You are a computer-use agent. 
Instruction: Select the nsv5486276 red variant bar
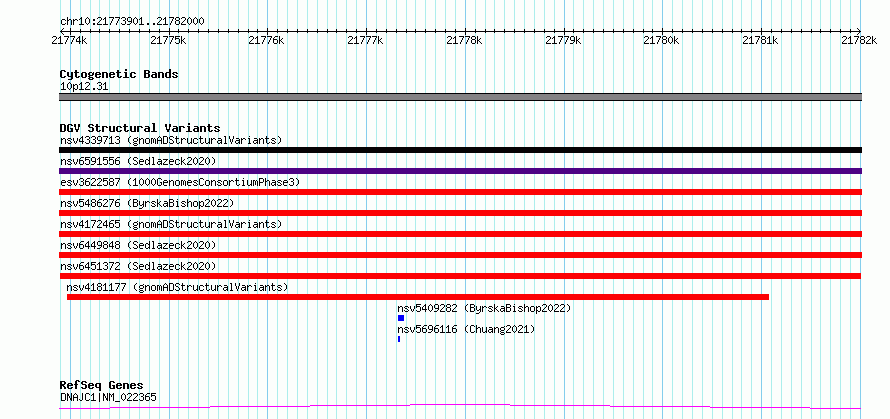tap(460, 213)
